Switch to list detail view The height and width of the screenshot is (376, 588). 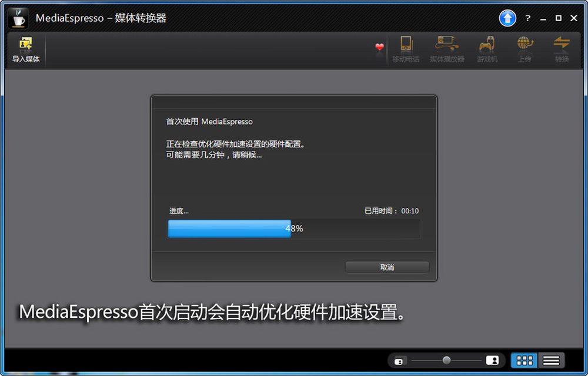click(x=551, y=361)
